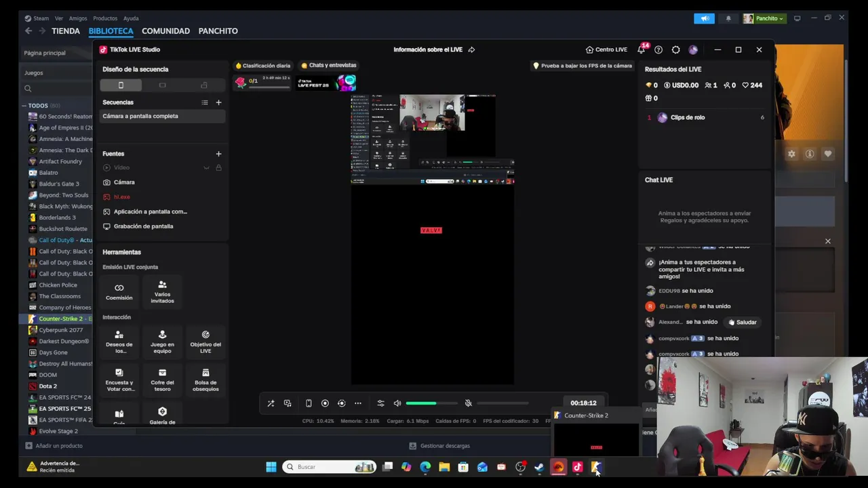Image resolution: width=868 pixels, height=488 pixels.
Task: Click Saludar next to Alexand...
Action: pos(742,323)
